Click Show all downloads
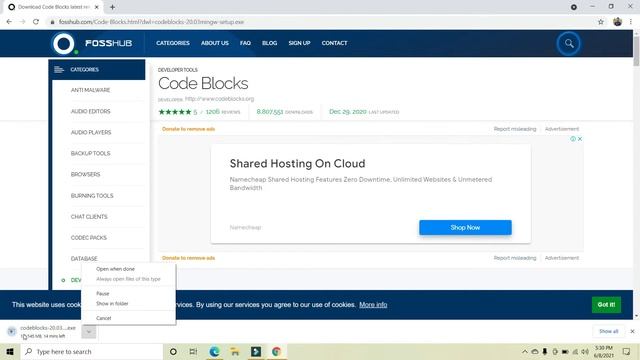Image resolution: width=640 pixels, height=360 pixels. tap(609, 331)
